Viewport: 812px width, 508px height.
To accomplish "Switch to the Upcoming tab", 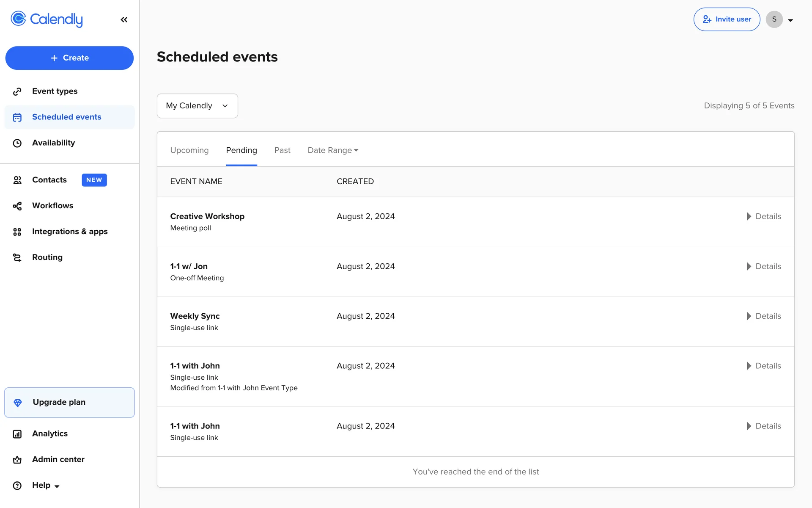I will [x=189, y=150].
